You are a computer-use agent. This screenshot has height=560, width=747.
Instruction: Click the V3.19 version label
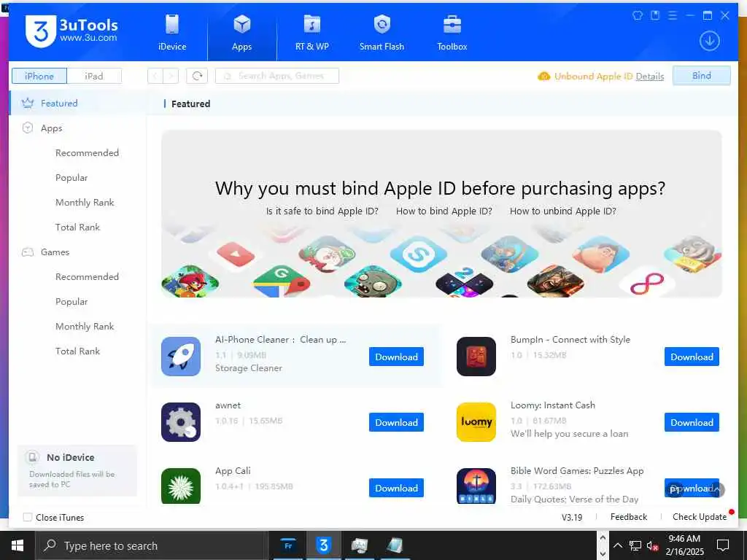(572, 517)
